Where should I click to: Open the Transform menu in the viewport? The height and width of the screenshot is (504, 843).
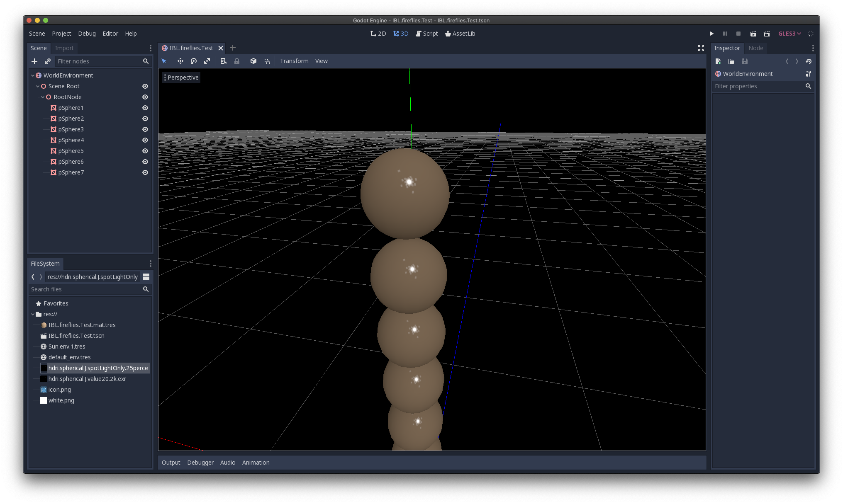coord(294,61)
